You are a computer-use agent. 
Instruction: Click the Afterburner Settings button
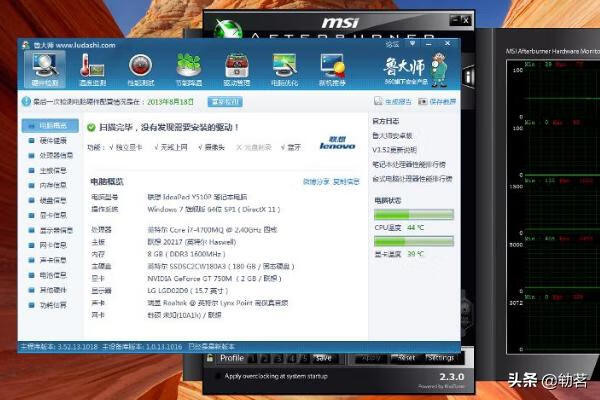(440, 358)
